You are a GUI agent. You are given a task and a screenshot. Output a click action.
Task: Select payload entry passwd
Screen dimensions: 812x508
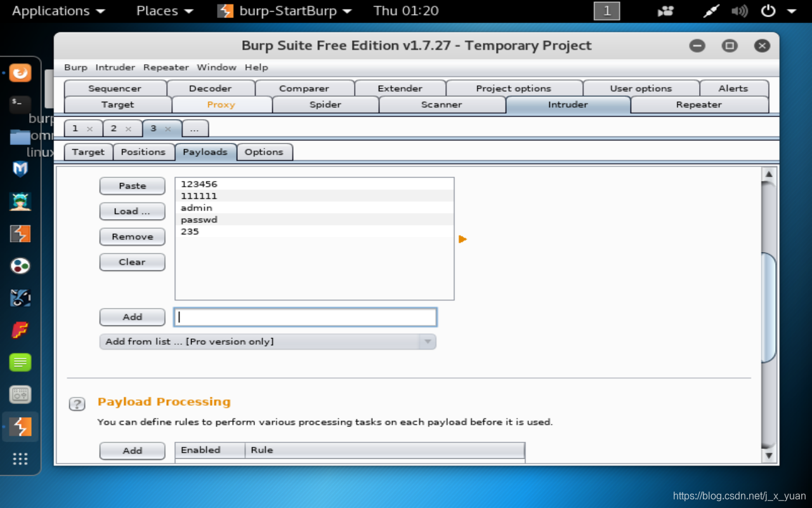click(x=315, y=220)
